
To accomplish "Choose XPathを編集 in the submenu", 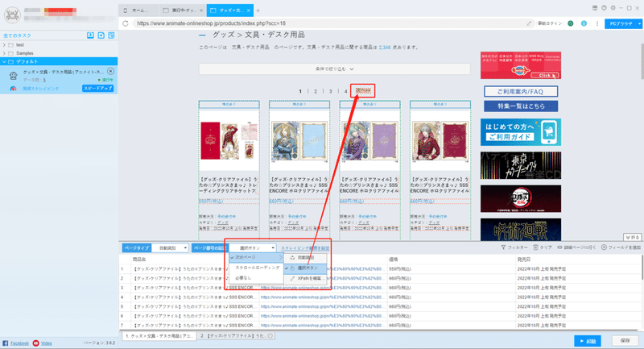I will click(306, 278).
